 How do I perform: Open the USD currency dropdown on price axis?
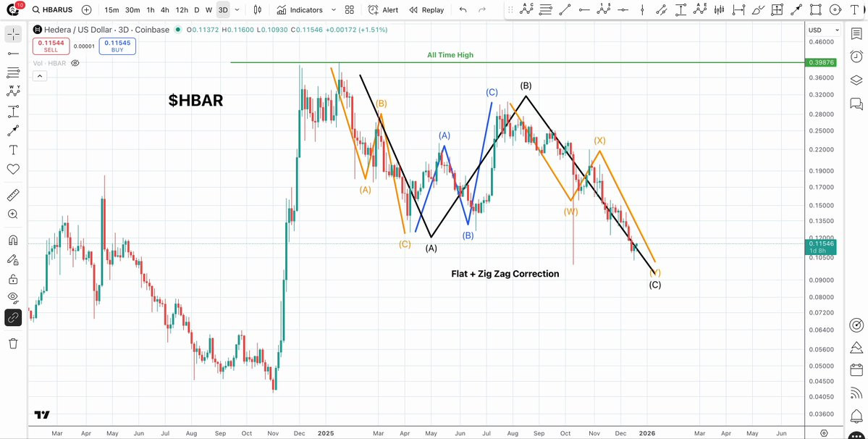pos(824,30)
